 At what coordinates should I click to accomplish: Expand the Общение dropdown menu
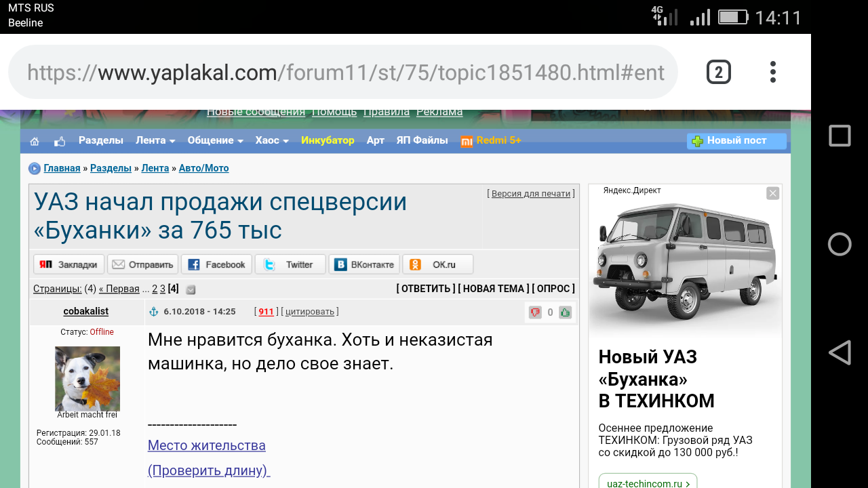[x=216, y=140]
